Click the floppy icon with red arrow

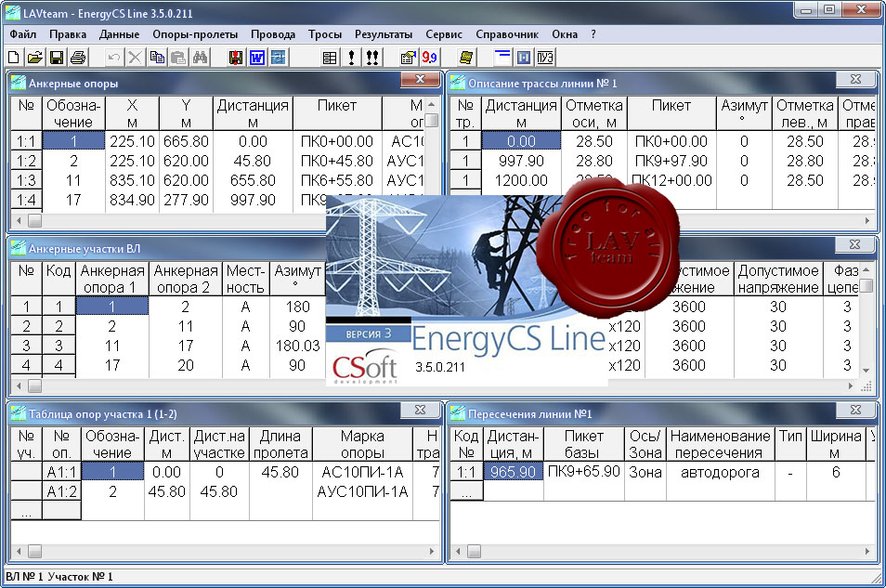(x=236, y=57)
